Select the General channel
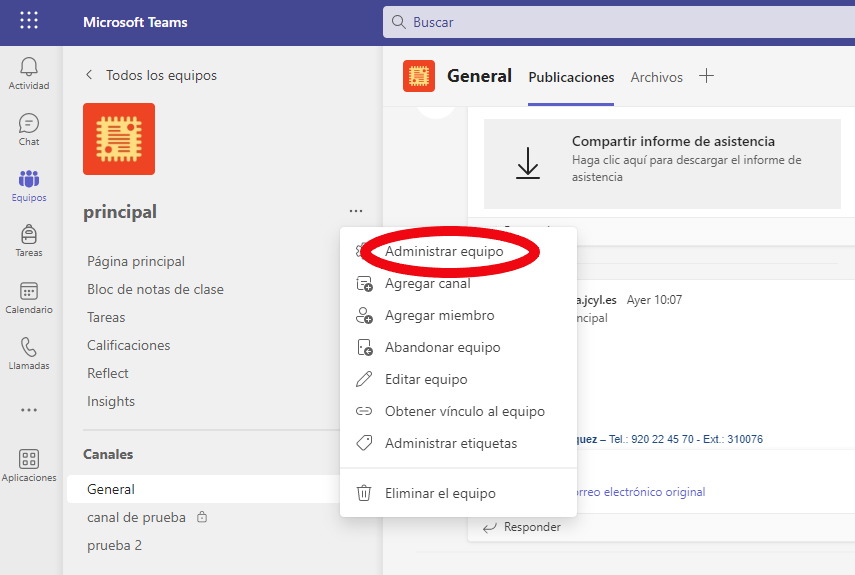The height and width of the screenshot is (575, 855). pyautogui.click(x=203, y=489)
